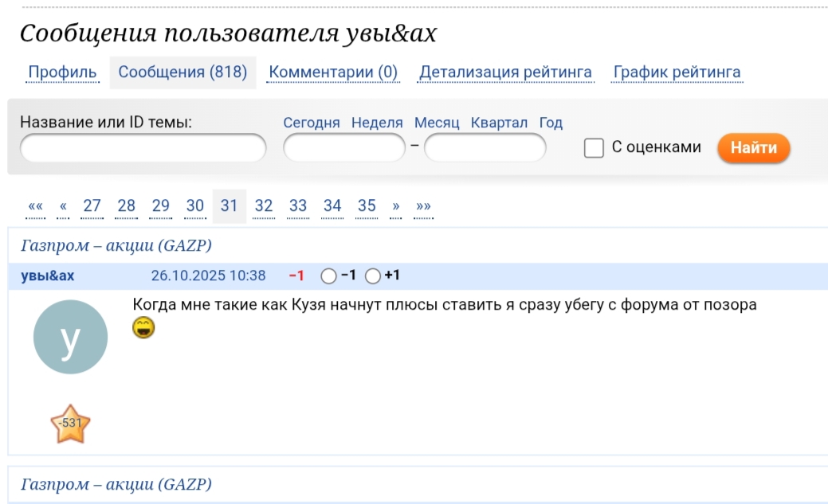Go to first page with «« link

click(x=35, y=206)
